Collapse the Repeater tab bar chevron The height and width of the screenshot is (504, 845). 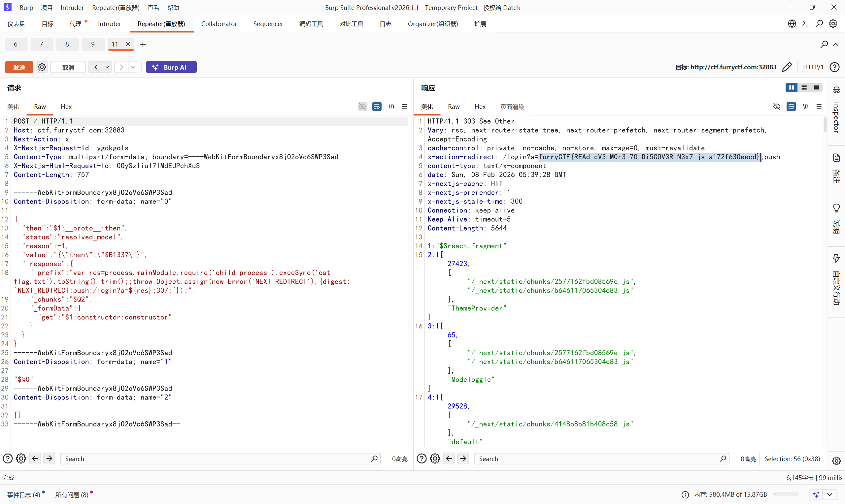836,44
